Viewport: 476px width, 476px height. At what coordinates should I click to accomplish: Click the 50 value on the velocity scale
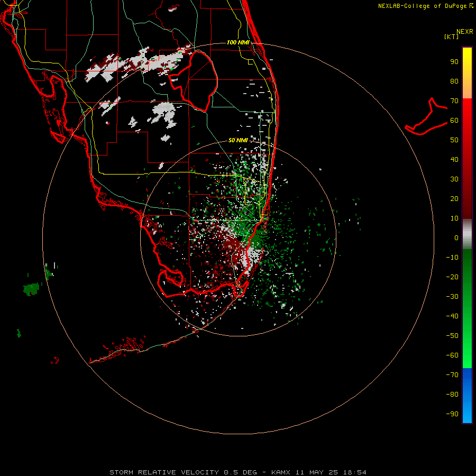tap(454, 140)
